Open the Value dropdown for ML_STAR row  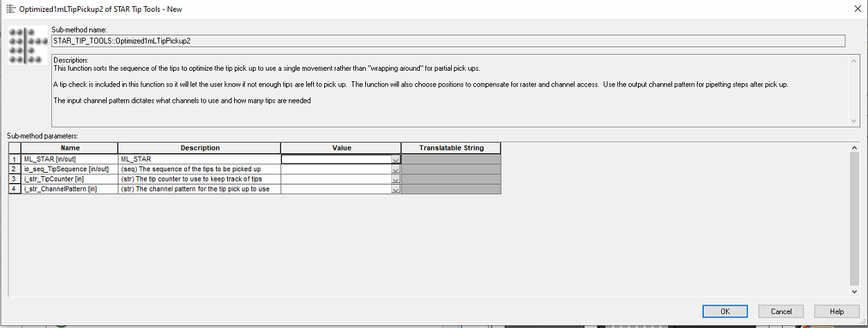[x=396, y=159]
